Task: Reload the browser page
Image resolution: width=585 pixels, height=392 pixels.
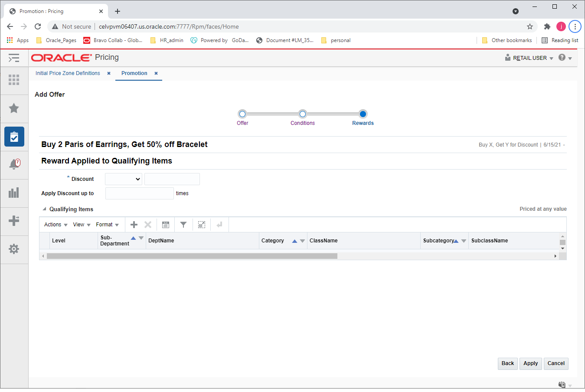Action: click(x=38, y=26)
